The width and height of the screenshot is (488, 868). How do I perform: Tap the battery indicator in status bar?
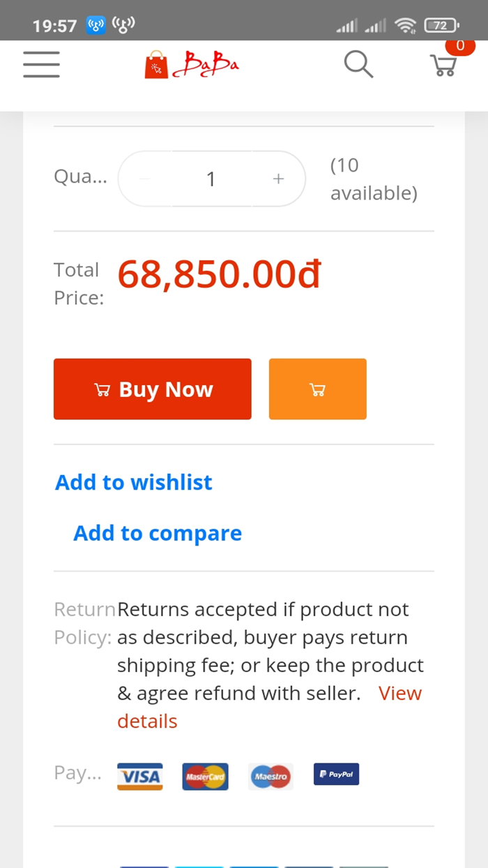coord(441,26)
